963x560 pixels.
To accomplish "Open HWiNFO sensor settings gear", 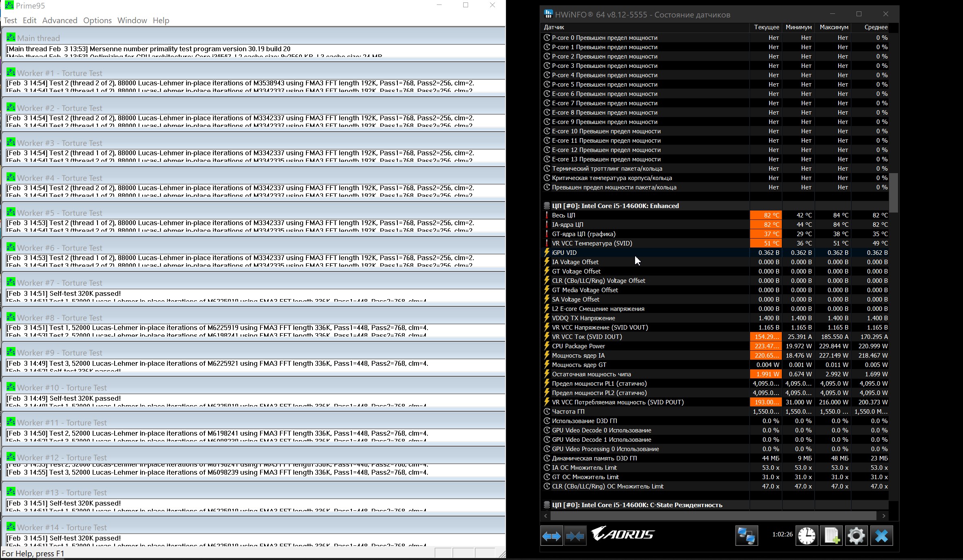I will 856,536.
